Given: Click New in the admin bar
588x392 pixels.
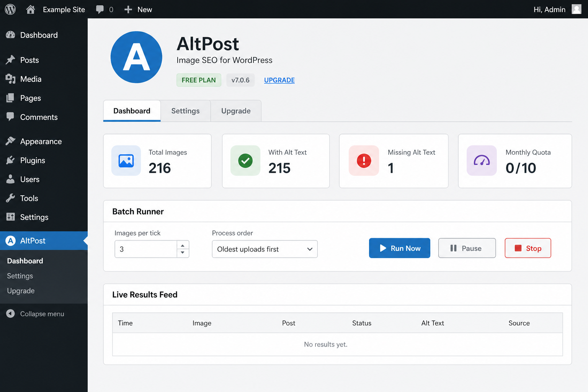Looking at the screenshot, I should tap(145, 10).
